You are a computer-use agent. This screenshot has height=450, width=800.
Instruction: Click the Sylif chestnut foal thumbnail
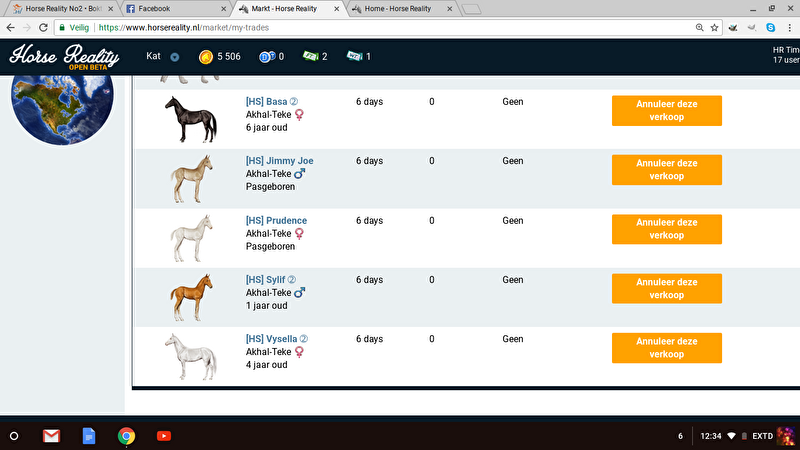pyautogui.click(x=190, y=296)
